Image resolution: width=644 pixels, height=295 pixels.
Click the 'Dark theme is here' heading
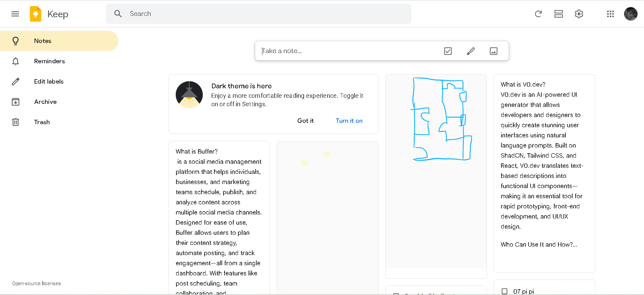coord(241,86)
